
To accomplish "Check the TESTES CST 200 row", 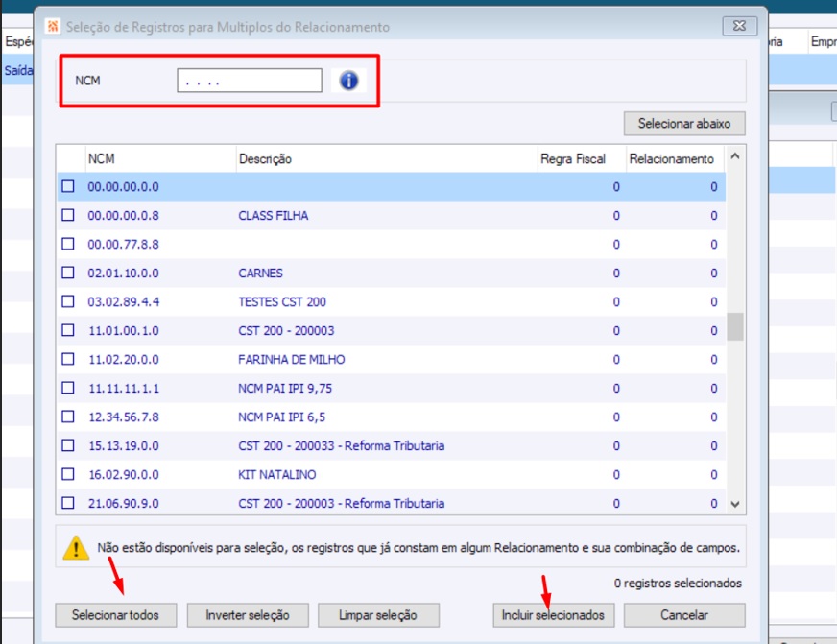I will (x=68, y=301).
